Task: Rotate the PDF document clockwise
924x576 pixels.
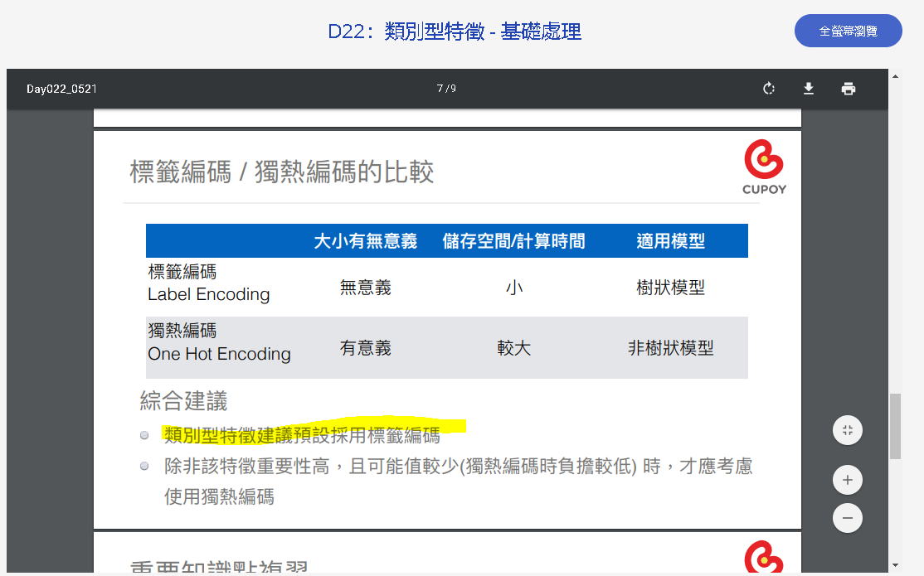Action: [768, 89]
